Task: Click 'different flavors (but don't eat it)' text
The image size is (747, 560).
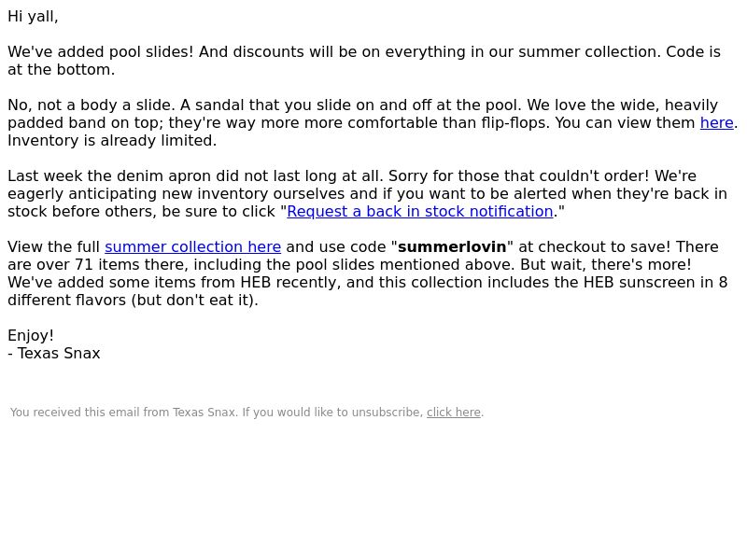Action: click(x=133, y=301)
